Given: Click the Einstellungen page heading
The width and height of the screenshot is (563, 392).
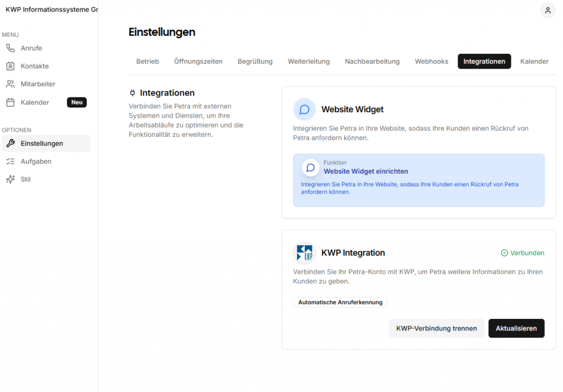Looking at the screenshot, I should click(x=162, y=32).
